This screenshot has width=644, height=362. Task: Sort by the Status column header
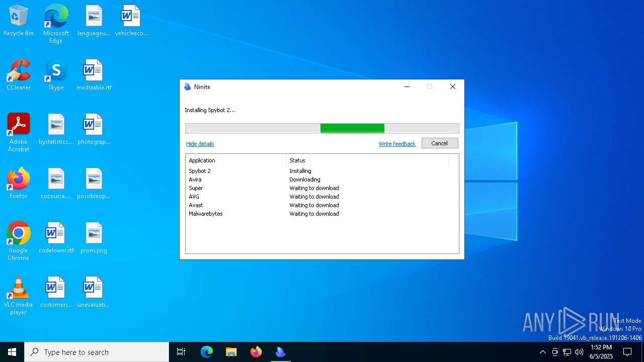[x=367, y=160]
